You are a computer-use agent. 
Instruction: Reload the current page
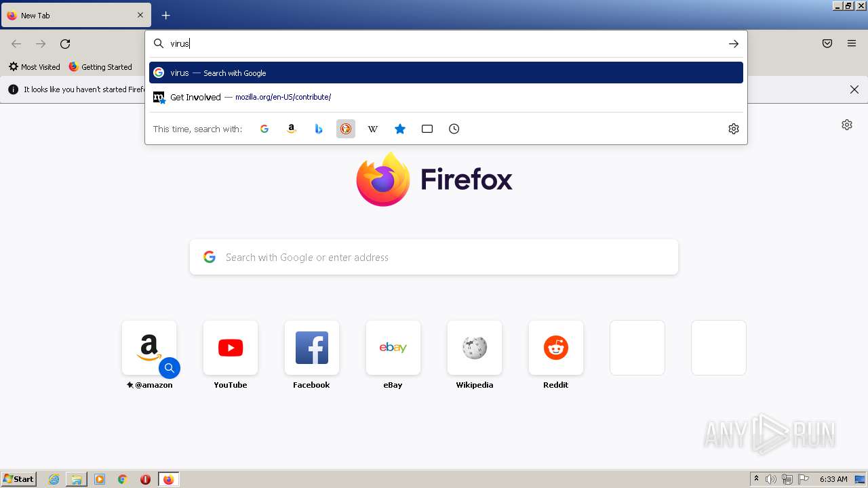pos(65,44)
